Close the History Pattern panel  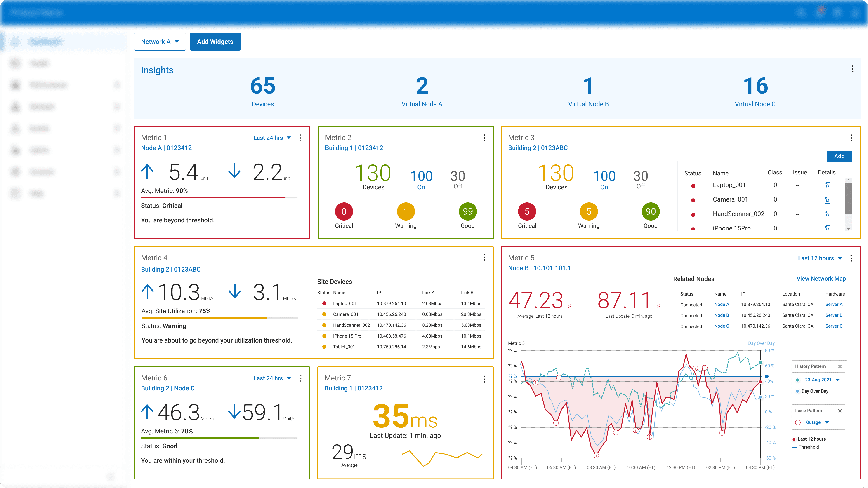click(840, 366)
